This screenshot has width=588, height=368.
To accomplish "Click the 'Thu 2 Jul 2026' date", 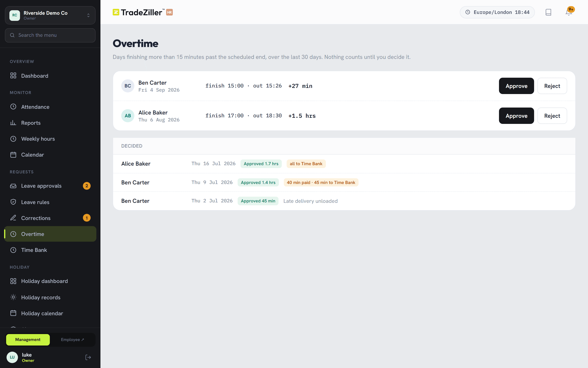I will point(212,201).
